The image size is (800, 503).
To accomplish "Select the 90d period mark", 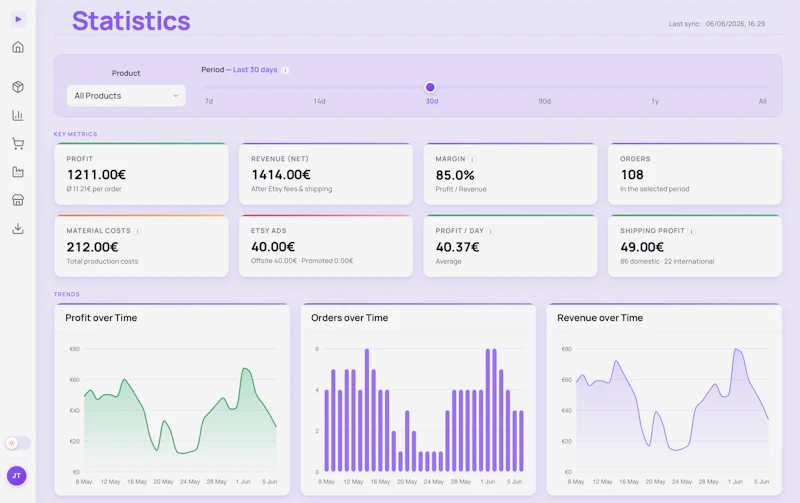I will [x=544, y=101].
